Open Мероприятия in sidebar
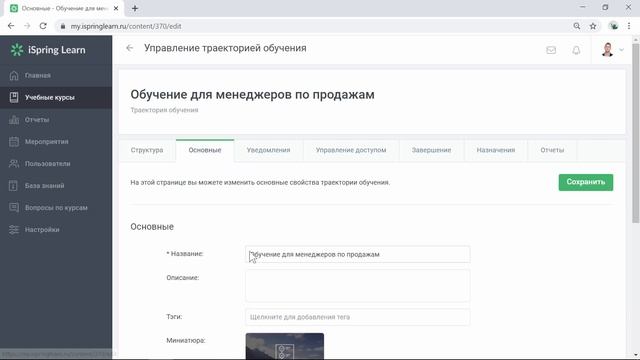640x360 pixels. [47, 142]
